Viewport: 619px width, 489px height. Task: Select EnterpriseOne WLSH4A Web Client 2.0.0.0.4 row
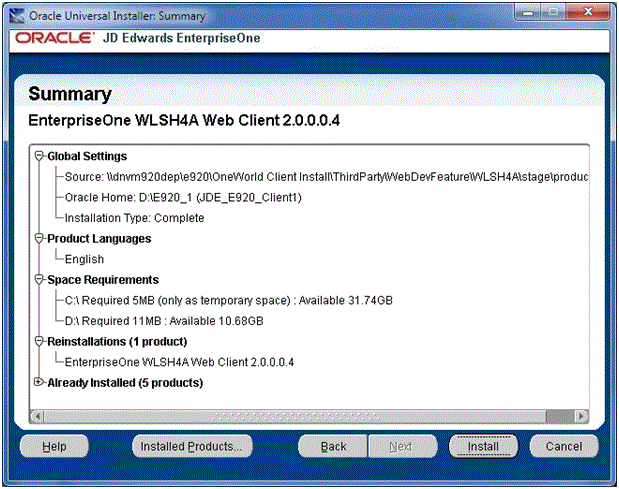pos(179,362)
